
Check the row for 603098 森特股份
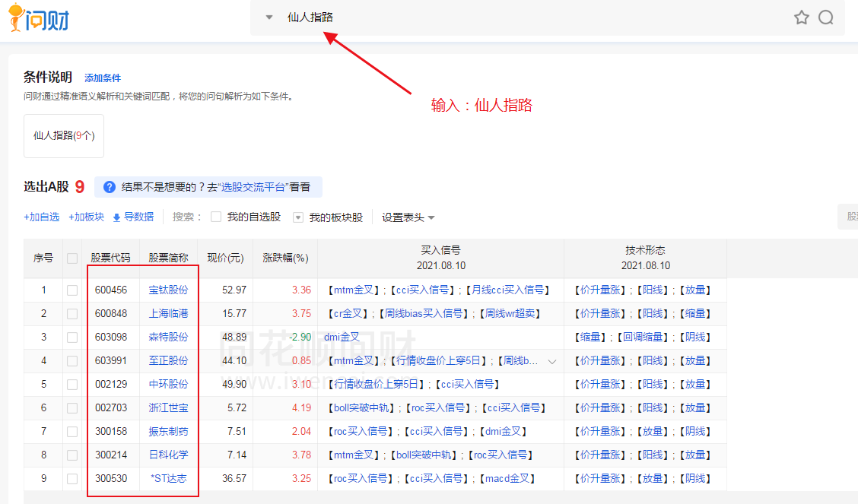pos(71,338)
